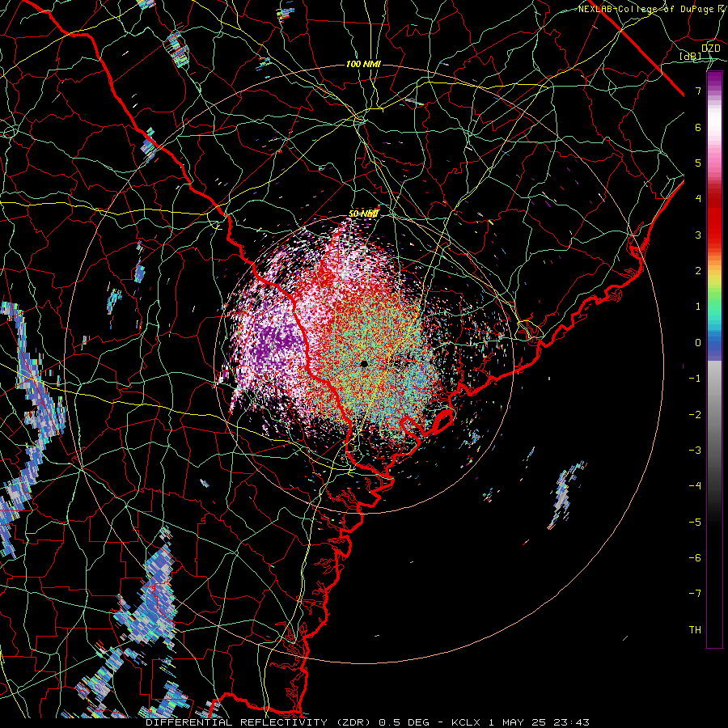Click the [dB] units label
This screenshot has height=728, width=728.
click(691, 56)
